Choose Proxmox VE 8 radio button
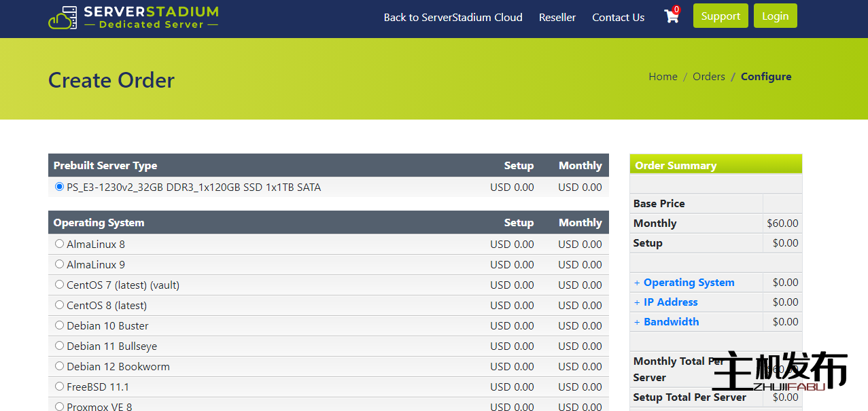The image size is (868, 411). pyautogui.click(x=59, y=406)
